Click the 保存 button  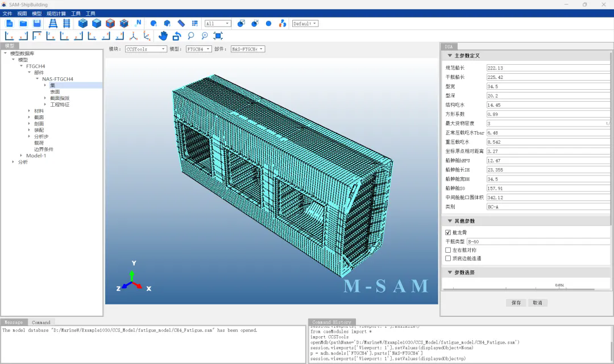coord(516,303)
